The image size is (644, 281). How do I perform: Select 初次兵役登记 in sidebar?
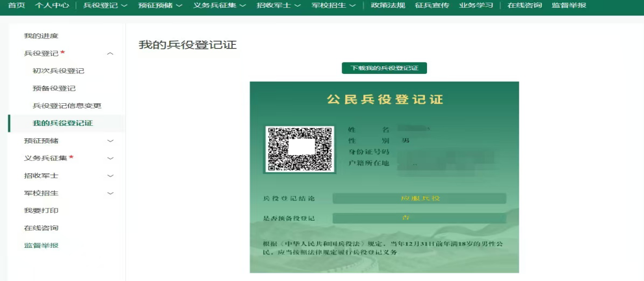(58, 71)
